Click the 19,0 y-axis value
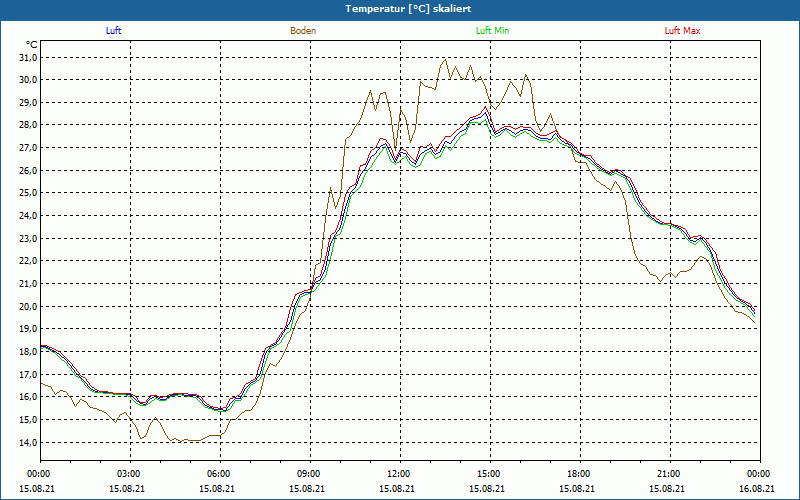 [28, 329]
